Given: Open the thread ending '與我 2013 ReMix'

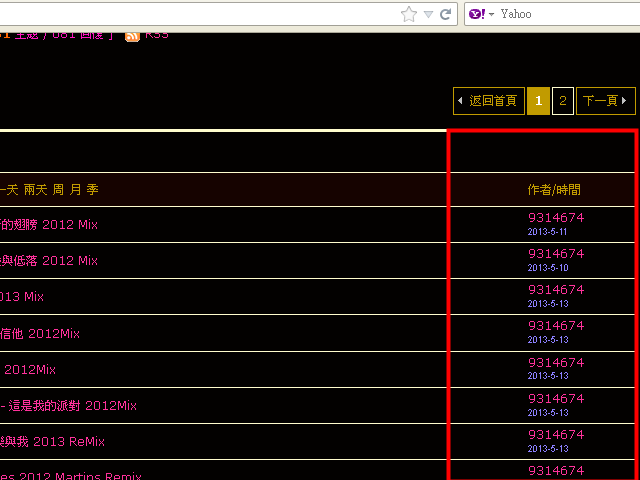Looking at the screenshot, I should pyautogui.click(x=52, y=442).
